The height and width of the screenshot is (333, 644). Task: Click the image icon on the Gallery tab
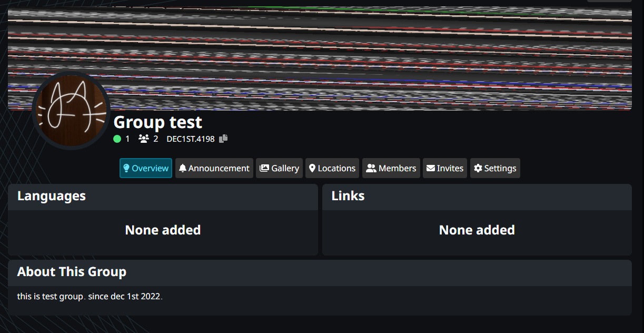click(264, 169)
